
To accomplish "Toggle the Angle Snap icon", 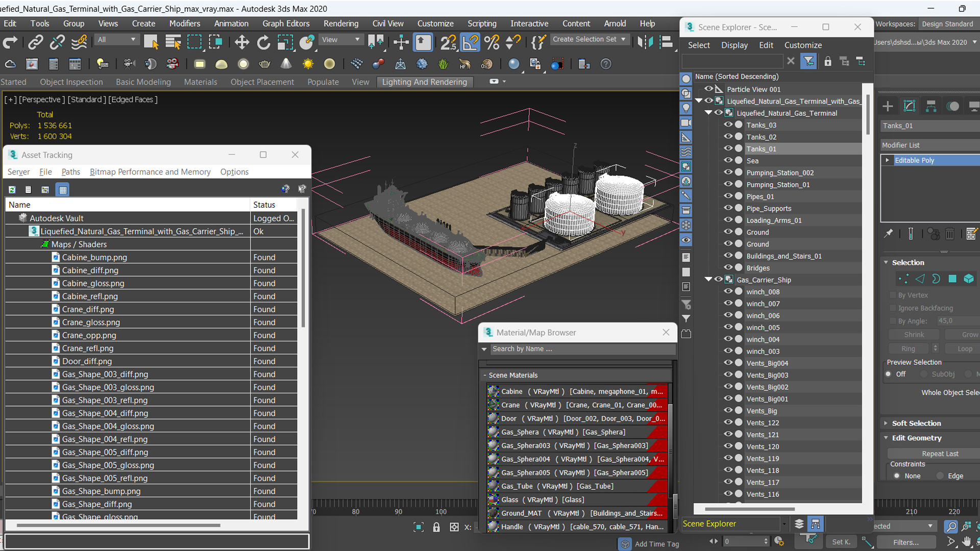I will (x=470, y=42).
